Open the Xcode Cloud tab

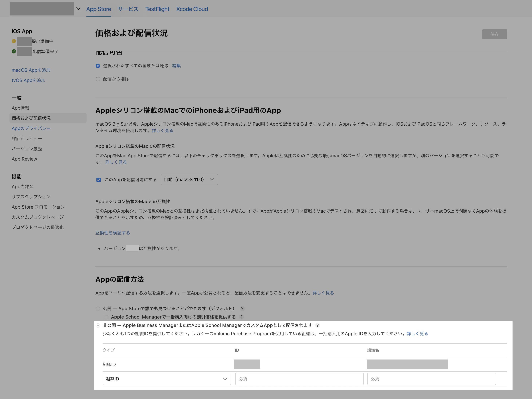(x=192, y=9)
